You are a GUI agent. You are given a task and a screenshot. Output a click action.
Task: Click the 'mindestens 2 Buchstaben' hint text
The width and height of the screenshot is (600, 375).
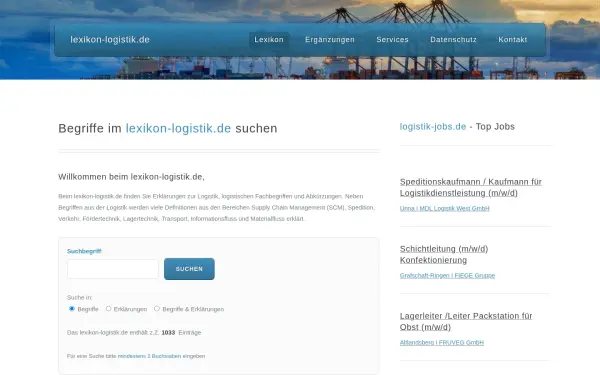click(x=149, y=356)
